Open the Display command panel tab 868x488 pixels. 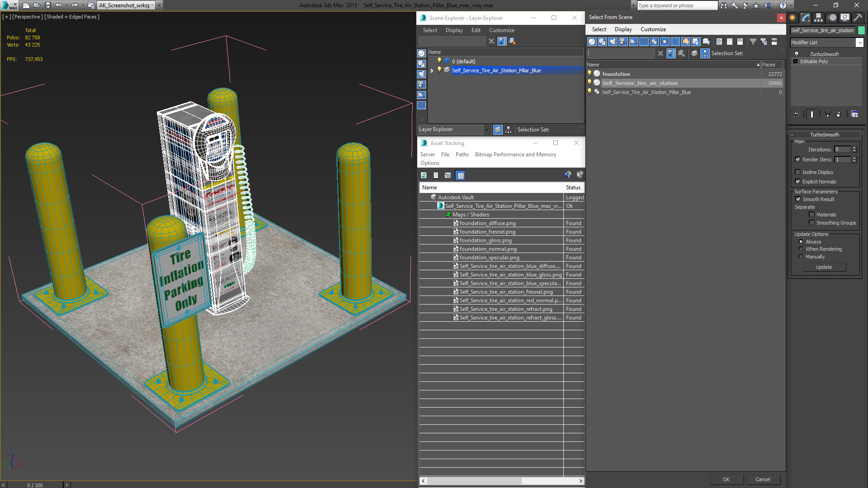[x=845, y=18]
